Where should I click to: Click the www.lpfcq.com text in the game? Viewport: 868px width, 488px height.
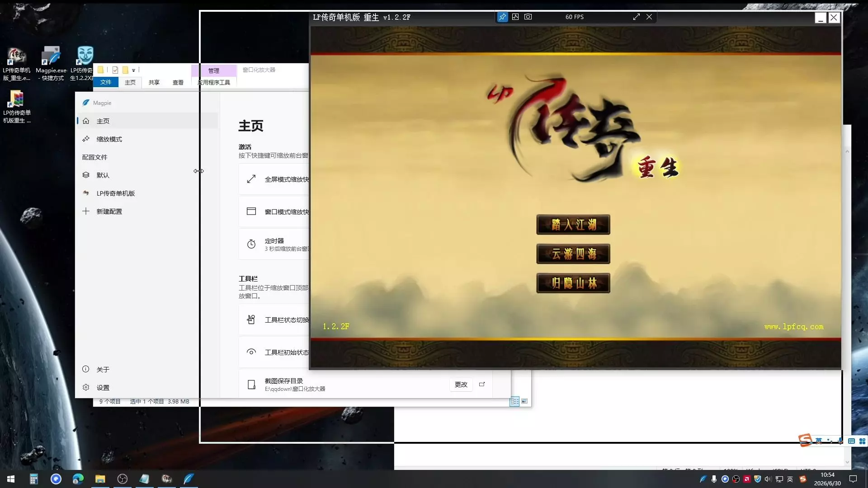pos(794,327)
